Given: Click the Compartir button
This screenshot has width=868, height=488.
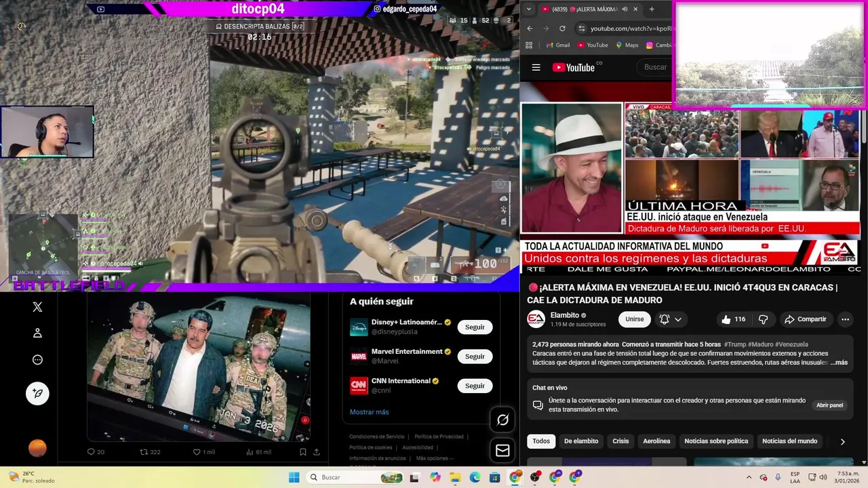Looking at the screenshot, I should tap(806, 319).
